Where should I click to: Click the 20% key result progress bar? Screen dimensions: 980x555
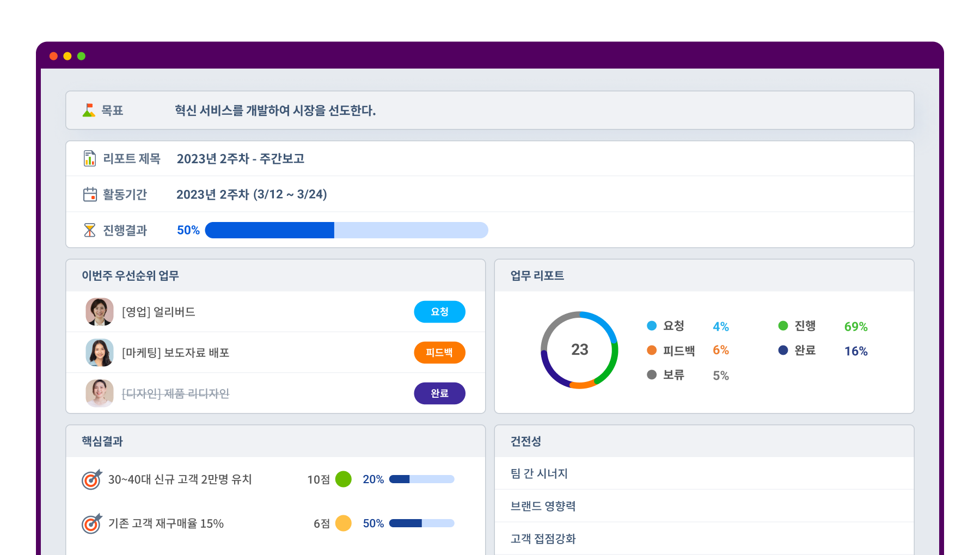coord(421,479)
